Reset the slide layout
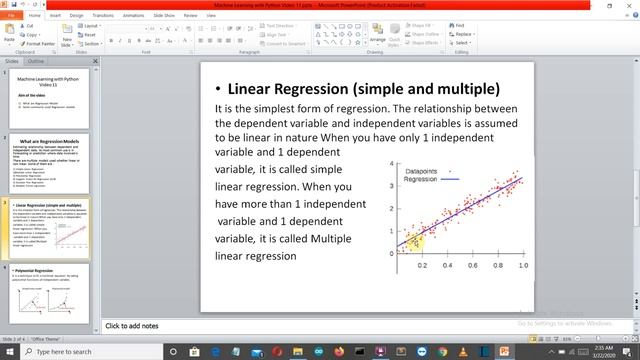The height and width of the screenshot is (360, 640). coord(87,35)
